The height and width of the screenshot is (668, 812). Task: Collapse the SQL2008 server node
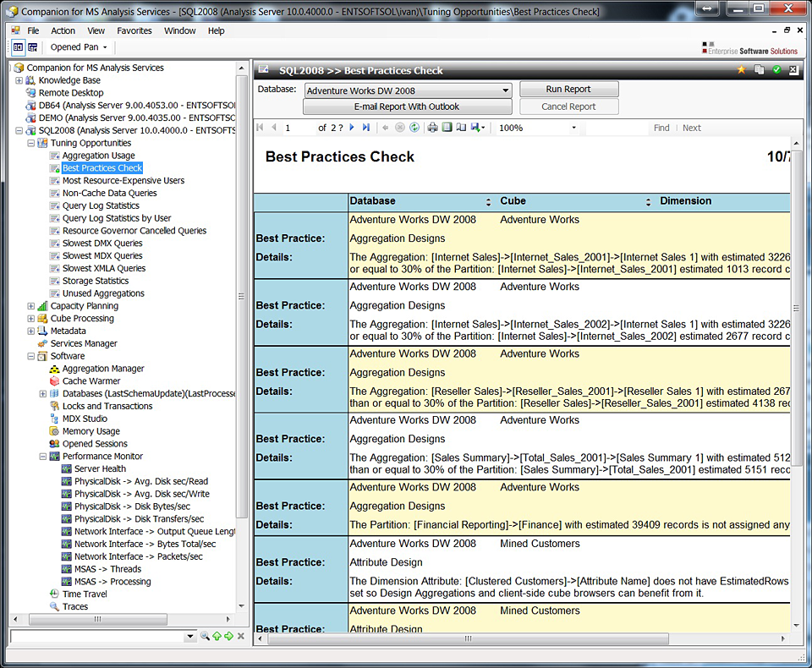(x=19, y=130)
